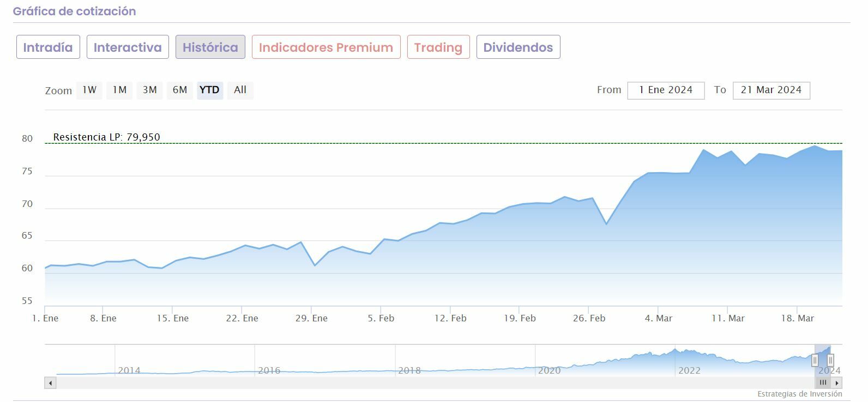This screenshot has width=868, height=402.
Task: Show All historical data range
Action: tap(240, 90)
